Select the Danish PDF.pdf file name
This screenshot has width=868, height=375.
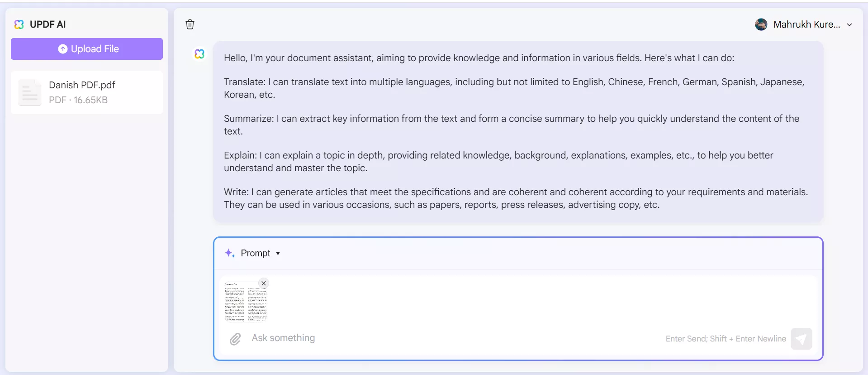82,85
